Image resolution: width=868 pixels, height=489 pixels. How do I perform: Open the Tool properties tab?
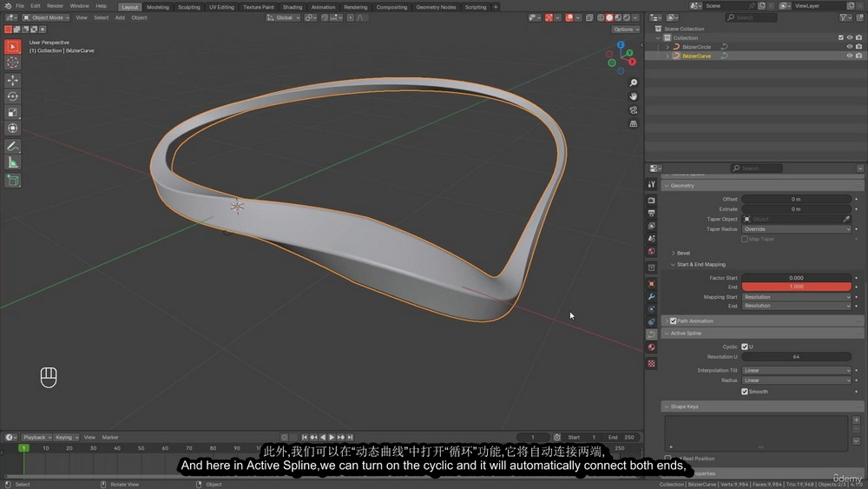(x=652, y=184)
